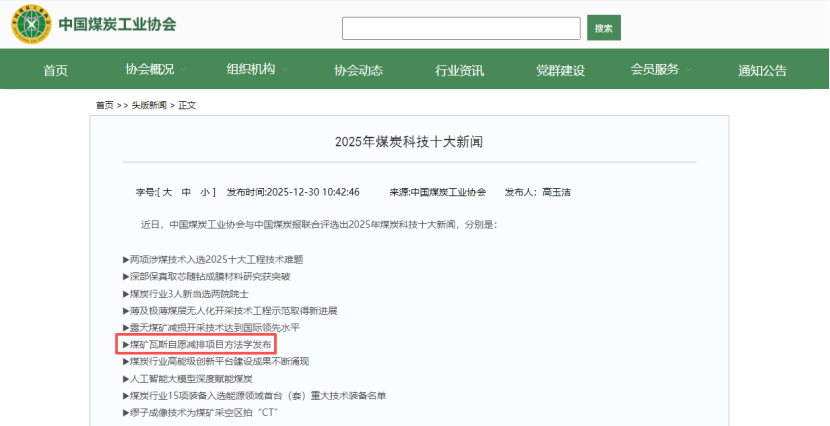This screenshot has width=830, height=426.
Task: Open the 通知公告 navigation item
Action: [762, 70]
